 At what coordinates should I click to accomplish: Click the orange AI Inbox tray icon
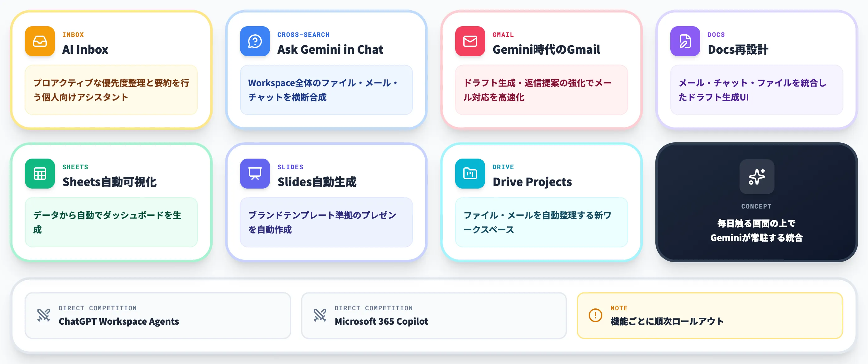40,41
